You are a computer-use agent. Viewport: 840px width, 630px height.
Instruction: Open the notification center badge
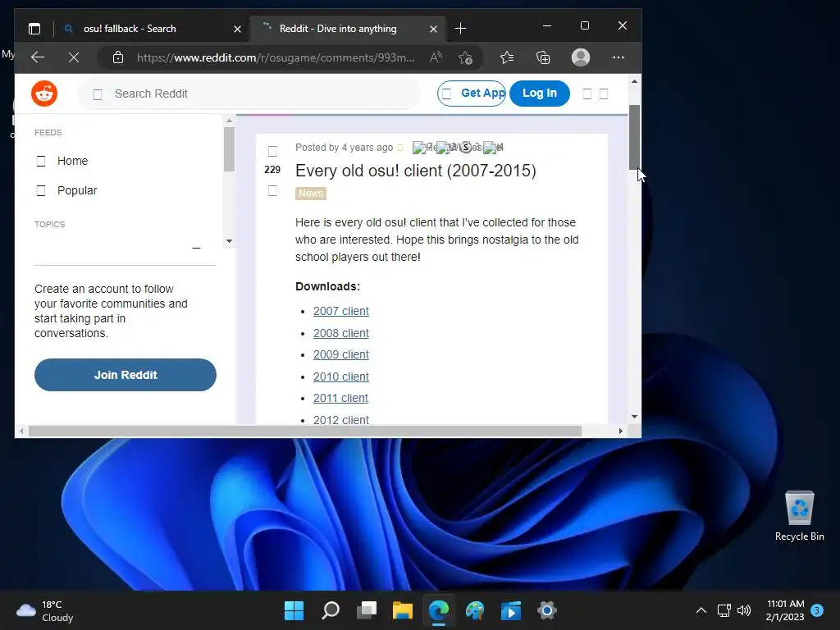[x=817, y=610]
